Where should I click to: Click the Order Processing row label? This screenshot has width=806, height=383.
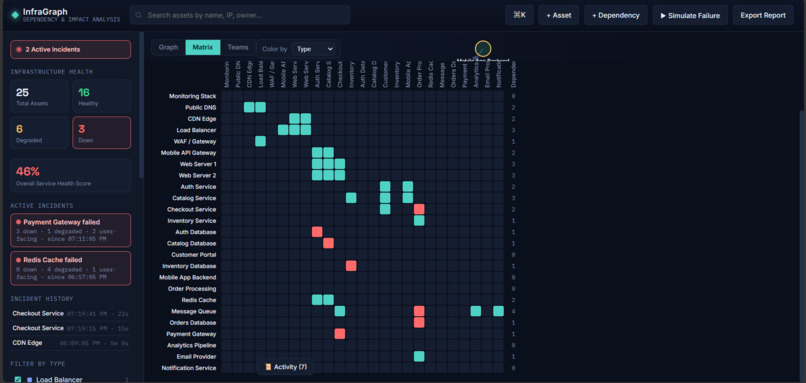[193, 288]
